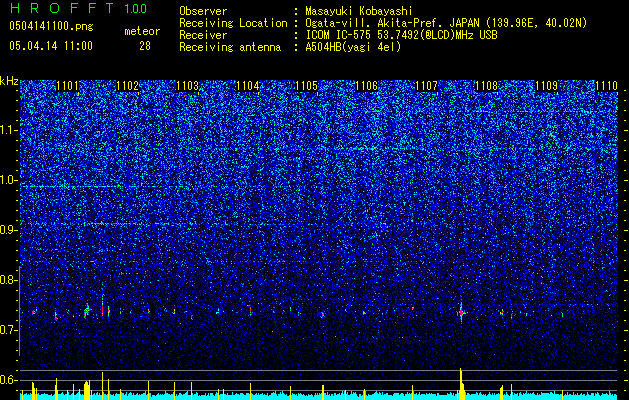Select the file name 0504141100.png
Screen dimensions: 629x400
point(51,26)
